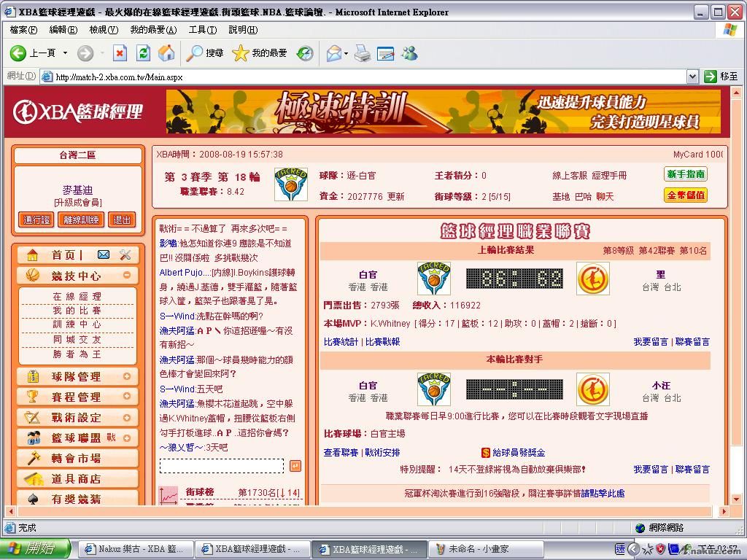Open the History toolbar icon
The image size is (747, 560).
(x=305, y=52)
